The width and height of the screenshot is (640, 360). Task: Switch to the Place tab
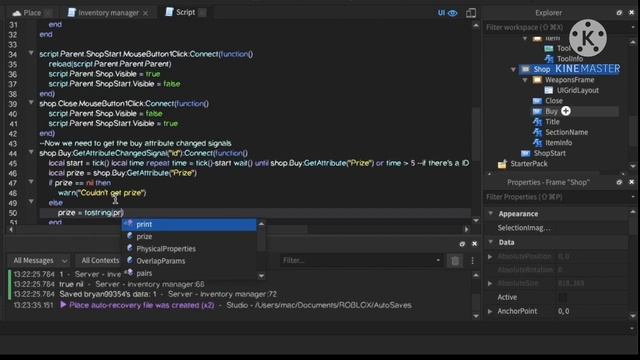pos(32,13)
